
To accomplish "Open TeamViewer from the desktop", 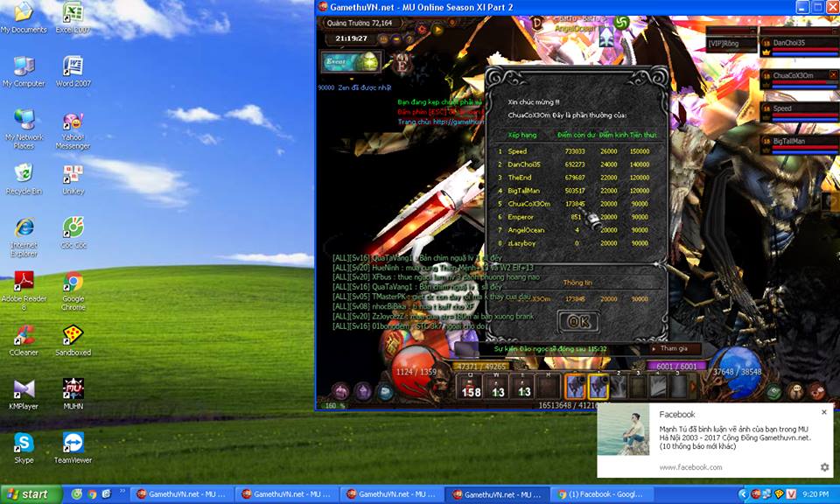I will (x=73, y=444).
